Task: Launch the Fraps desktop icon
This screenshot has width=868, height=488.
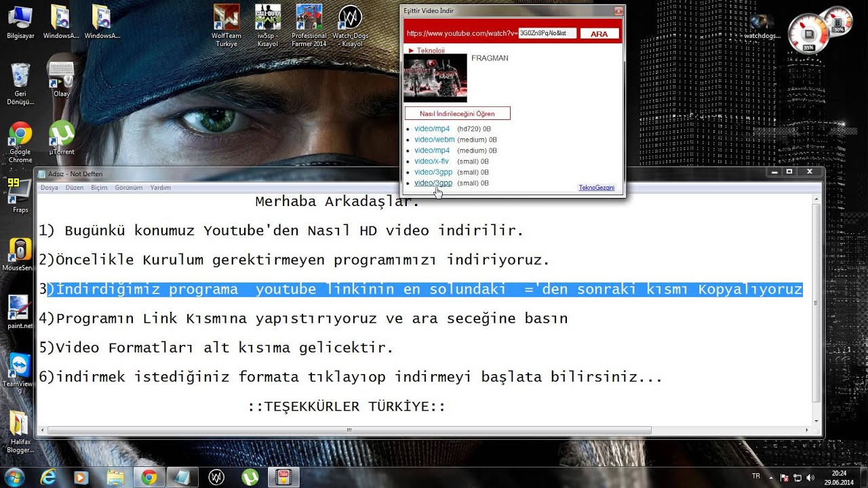Action: 20,196
